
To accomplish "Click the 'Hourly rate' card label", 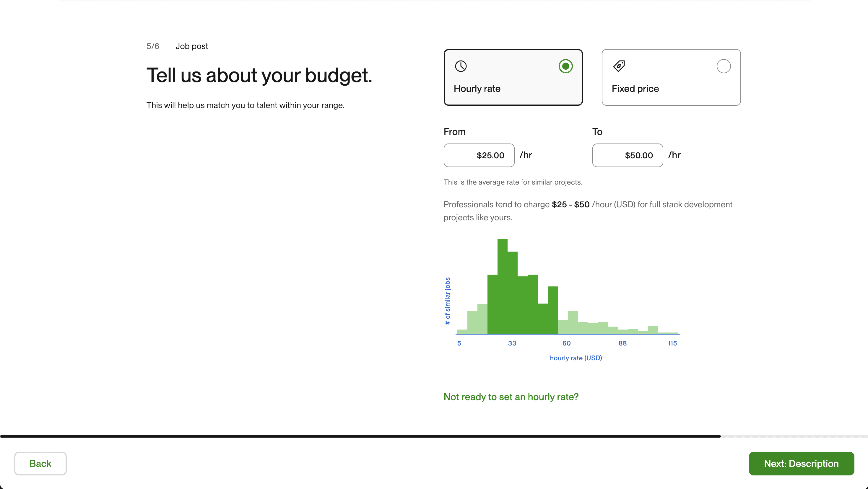I will click(x=477, y=89).
